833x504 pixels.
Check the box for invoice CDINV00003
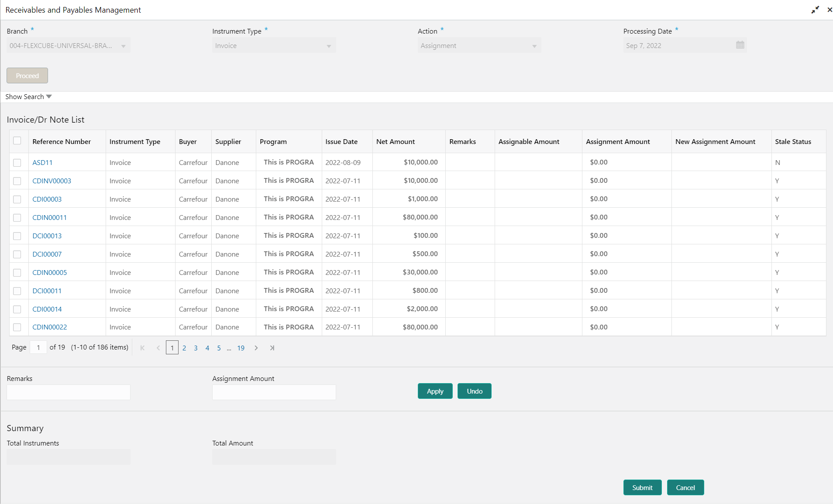click(x=17, y=181)
